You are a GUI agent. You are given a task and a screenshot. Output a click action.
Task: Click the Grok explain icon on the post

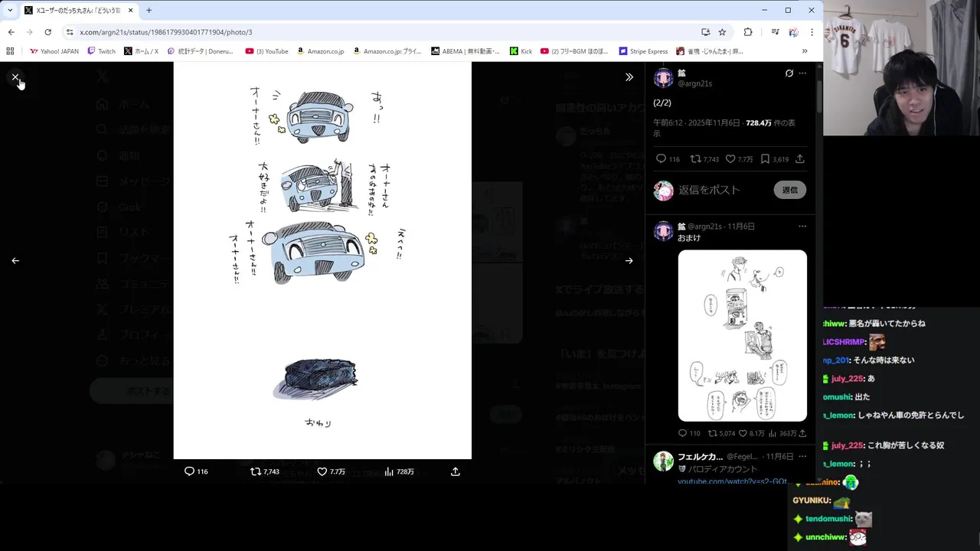tap(789, 73)
